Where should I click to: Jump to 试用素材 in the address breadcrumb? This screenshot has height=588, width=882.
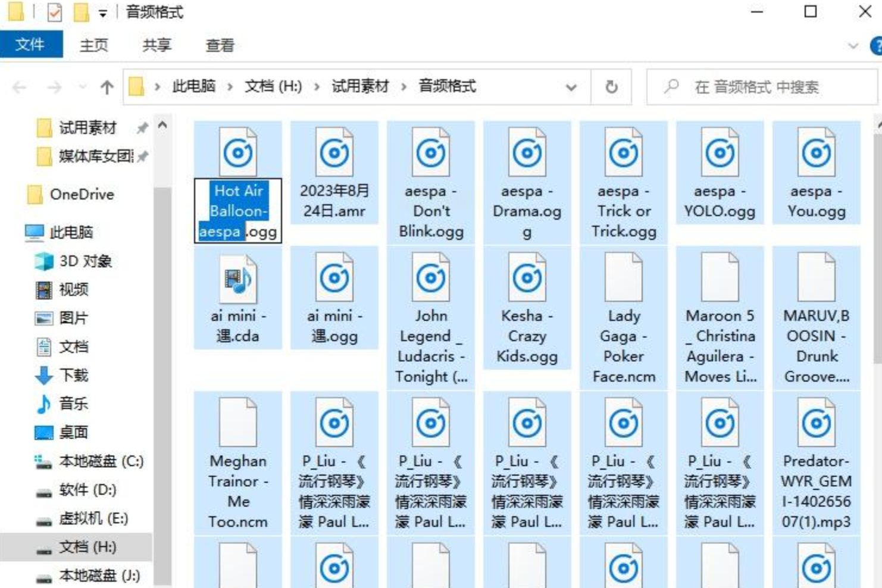[361, 87]
